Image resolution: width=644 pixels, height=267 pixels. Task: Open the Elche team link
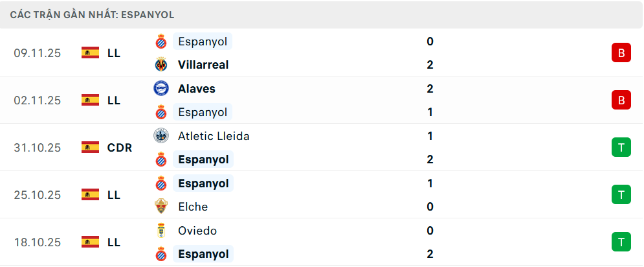point(193,207)
